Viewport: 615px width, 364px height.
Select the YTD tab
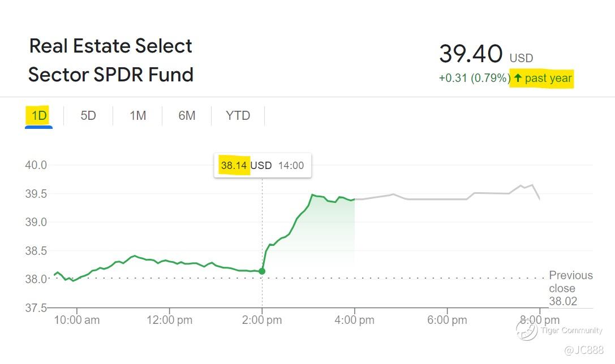tap(238, 116)
